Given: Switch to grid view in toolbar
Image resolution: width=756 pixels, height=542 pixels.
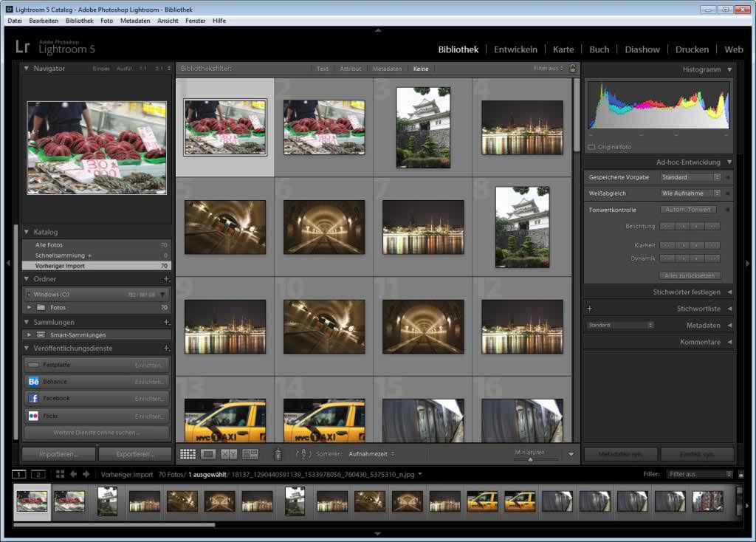Looking at the screenshot, I should (188, 454).
